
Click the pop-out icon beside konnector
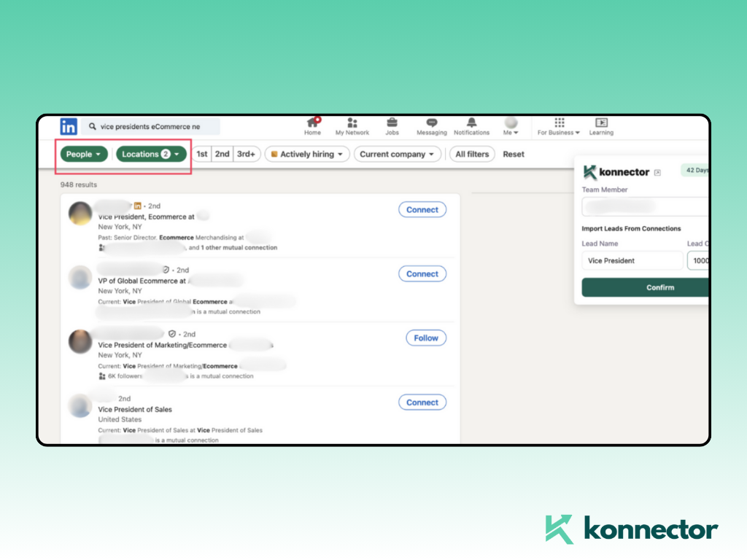coord(657,172)
